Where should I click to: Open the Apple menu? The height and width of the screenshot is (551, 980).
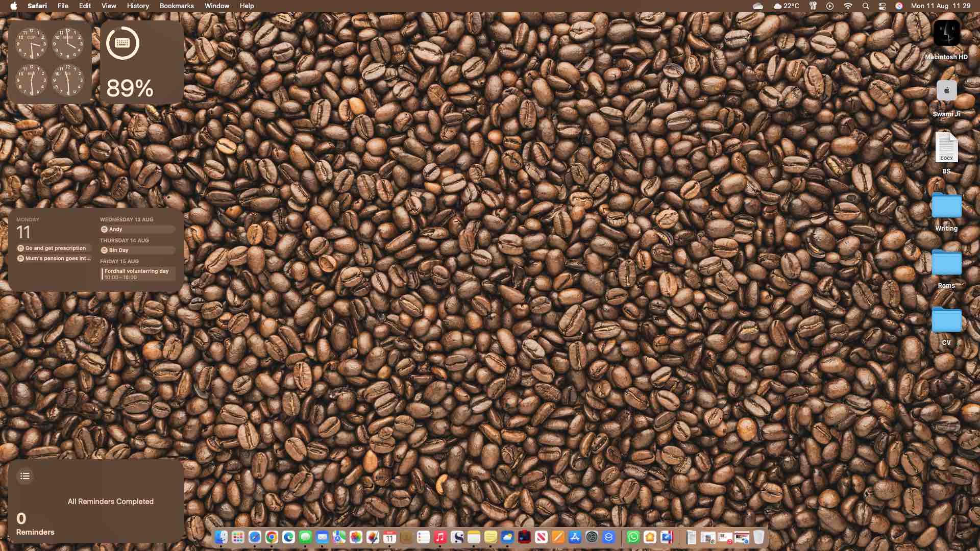point(14,6)
